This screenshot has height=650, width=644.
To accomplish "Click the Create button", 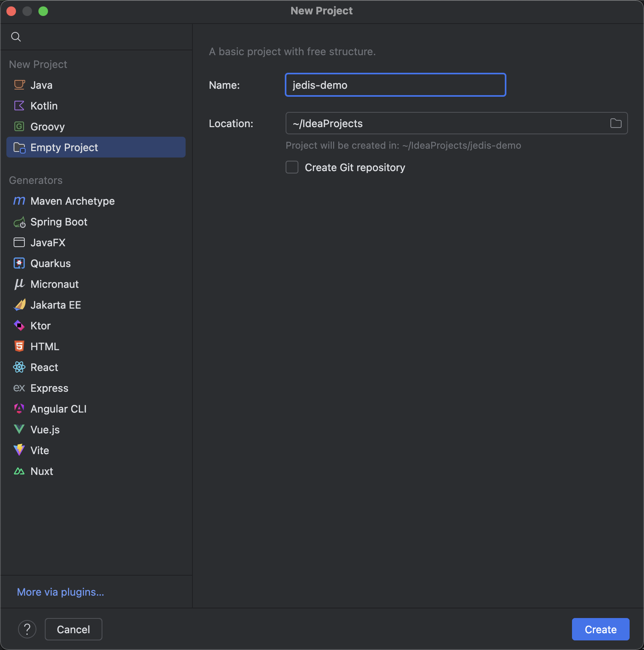I will pyautogui.click(x=600, y=629).
